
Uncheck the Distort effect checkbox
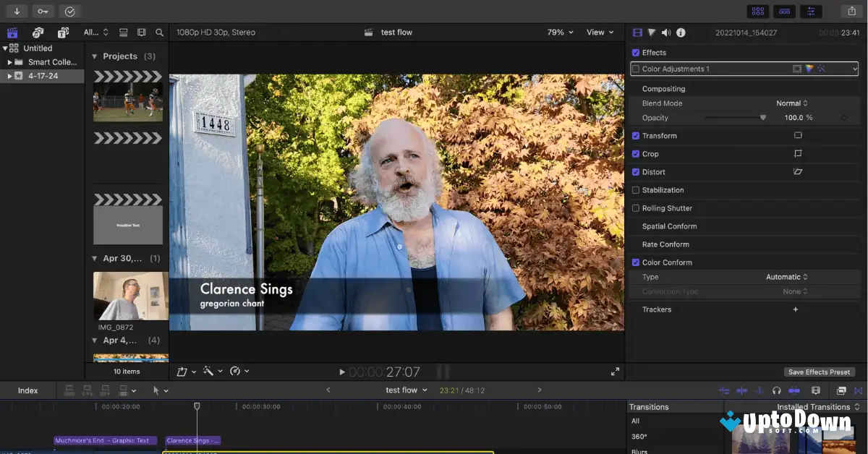pyautogui.click(x=635, y=171)
